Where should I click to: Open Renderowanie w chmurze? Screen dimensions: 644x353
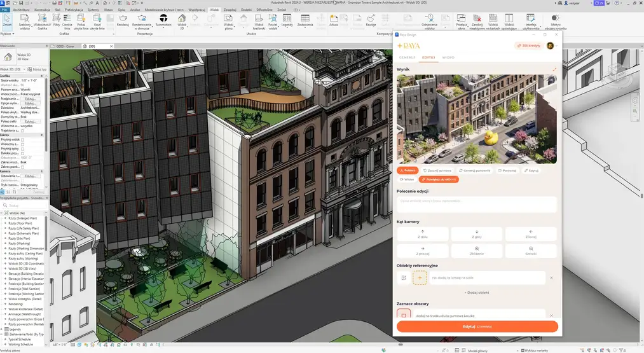click(142, 22)
